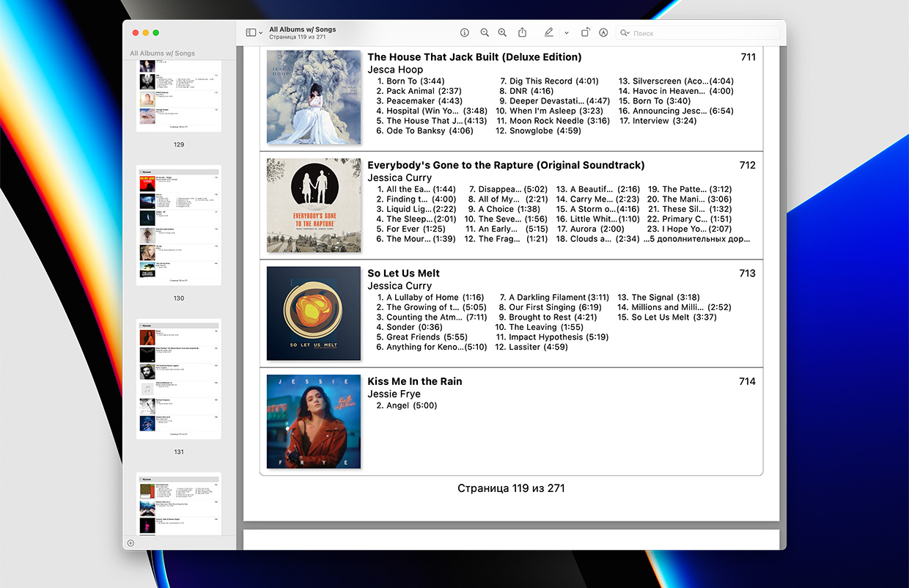Open the sidebar view options chevron
The width and height of the screenshot is (909, 588).
261,33
